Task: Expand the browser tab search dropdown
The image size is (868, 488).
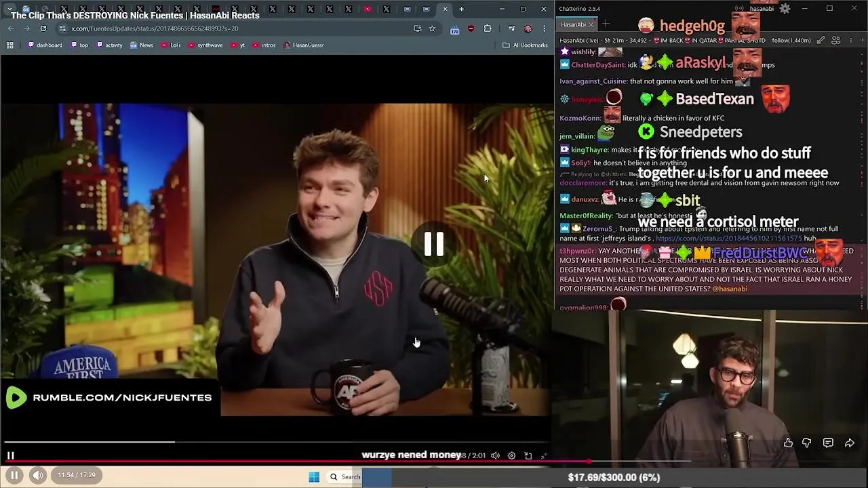Action: click(x=9, y=9)
